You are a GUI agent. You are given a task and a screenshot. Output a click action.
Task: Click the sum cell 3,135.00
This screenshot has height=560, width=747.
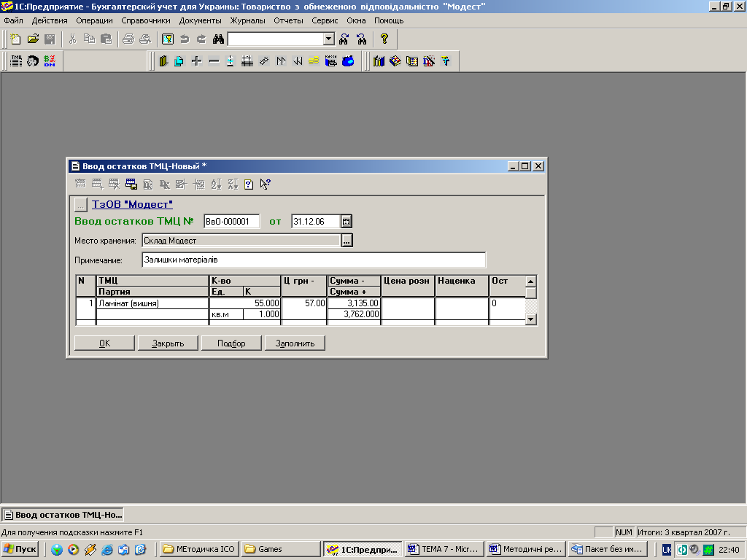coord(355,303)
